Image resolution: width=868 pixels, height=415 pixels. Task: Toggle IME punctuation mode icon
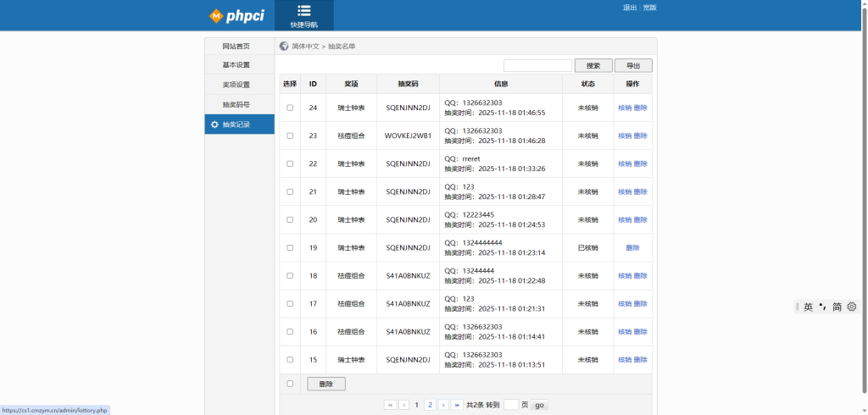coord(822,307)
